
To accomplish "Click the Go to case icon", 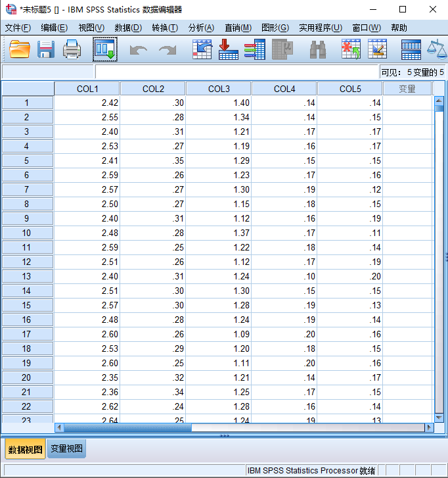I will click(x=202, y=49).
